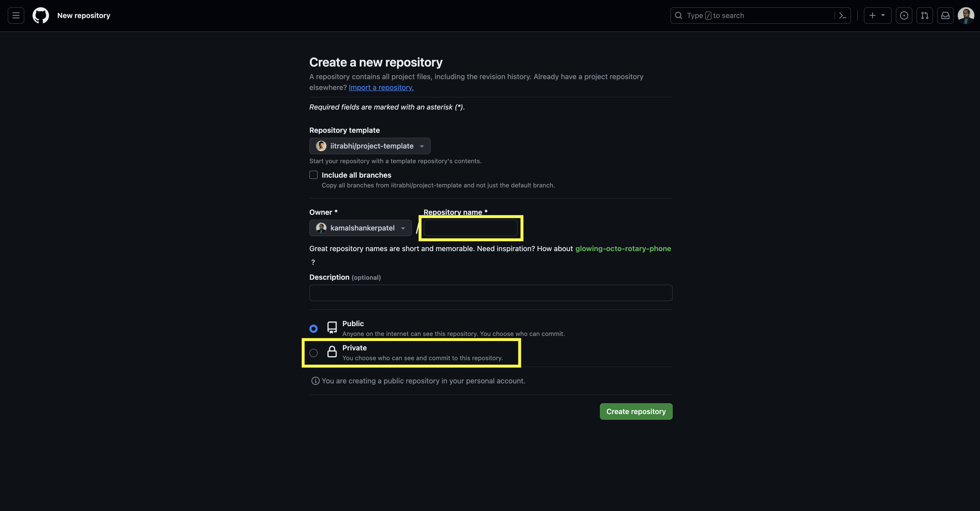Click the info icon beside public repository notice
Image resolution: width=980 pixels, height=511 pixels.
315,381
